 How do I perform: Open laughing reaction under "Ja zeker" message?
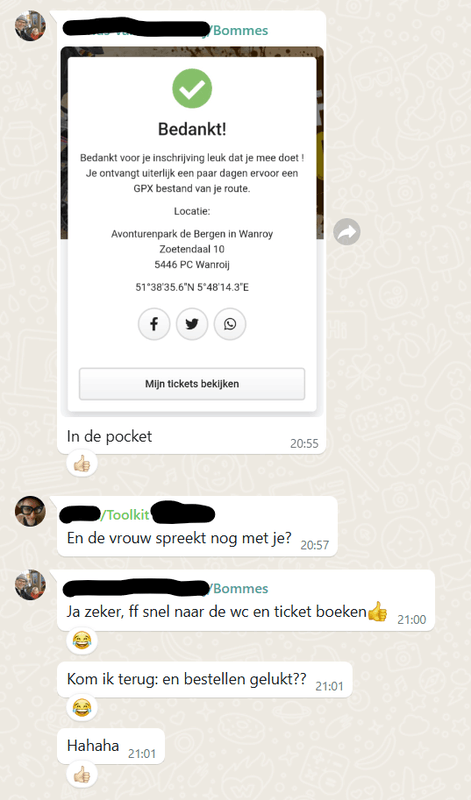point(82,640)
